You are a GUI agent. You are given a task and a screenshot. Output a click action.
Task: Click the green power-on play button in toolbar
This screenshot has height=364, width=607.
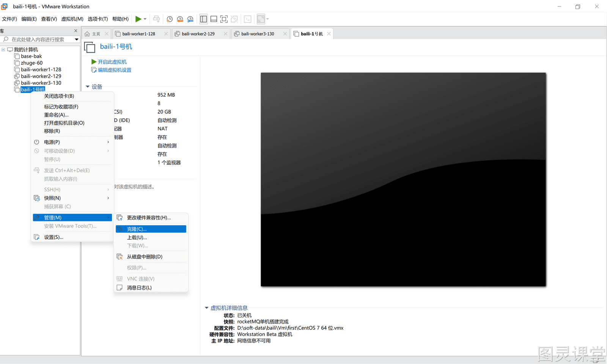pos(138,19)
